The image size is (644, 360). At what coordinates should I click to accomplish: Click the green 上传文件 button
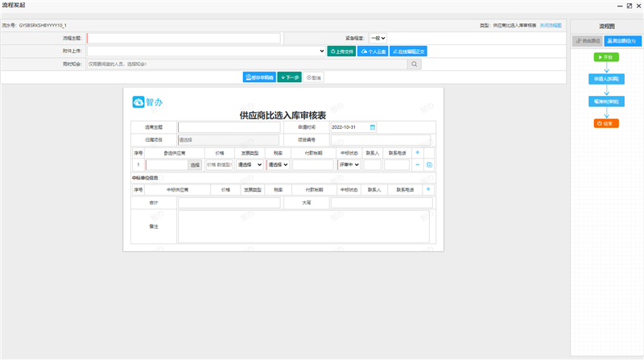[342, 51]
